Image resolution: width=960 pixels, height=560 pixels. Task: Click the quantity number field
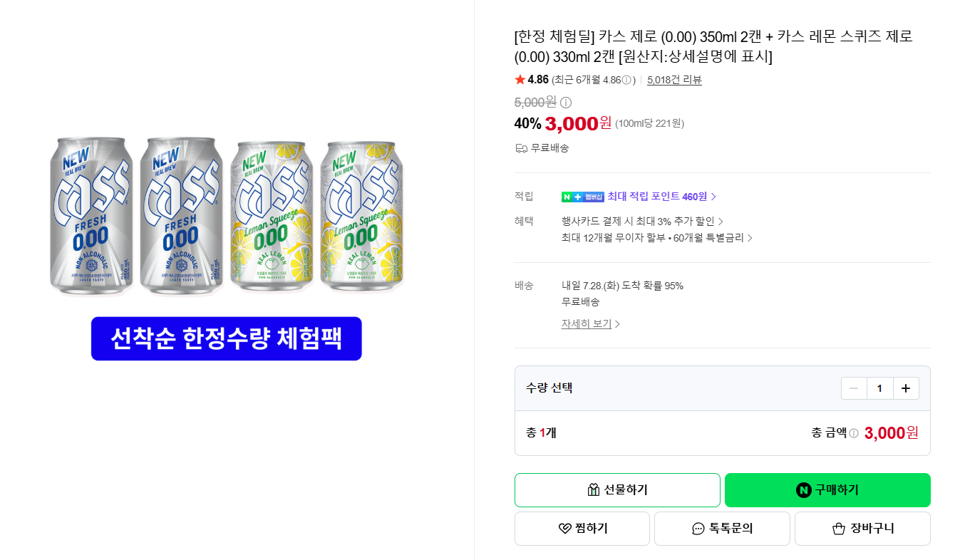point(879,388)
